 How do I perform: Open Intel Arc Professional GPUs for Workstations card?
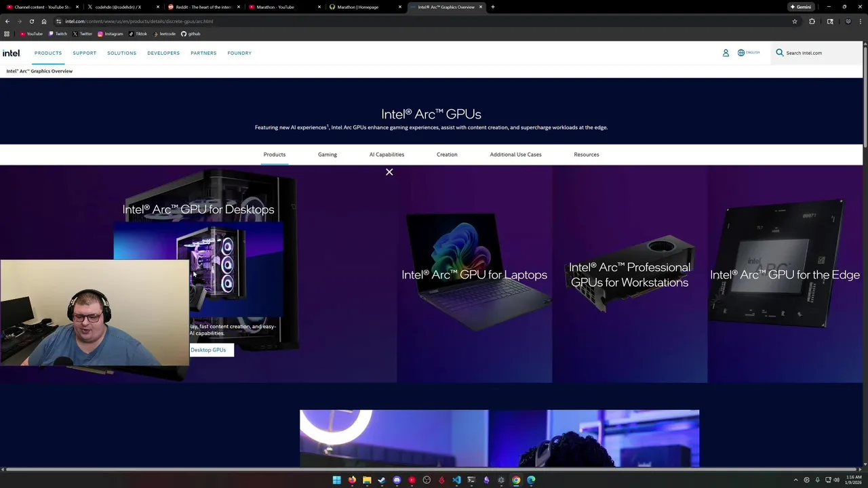[629, 274]
